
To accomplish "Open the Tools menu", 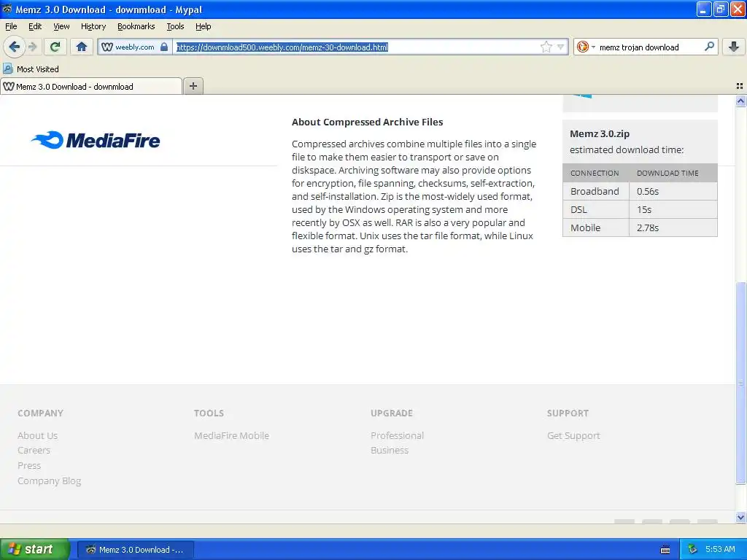I will coord(175,26).
